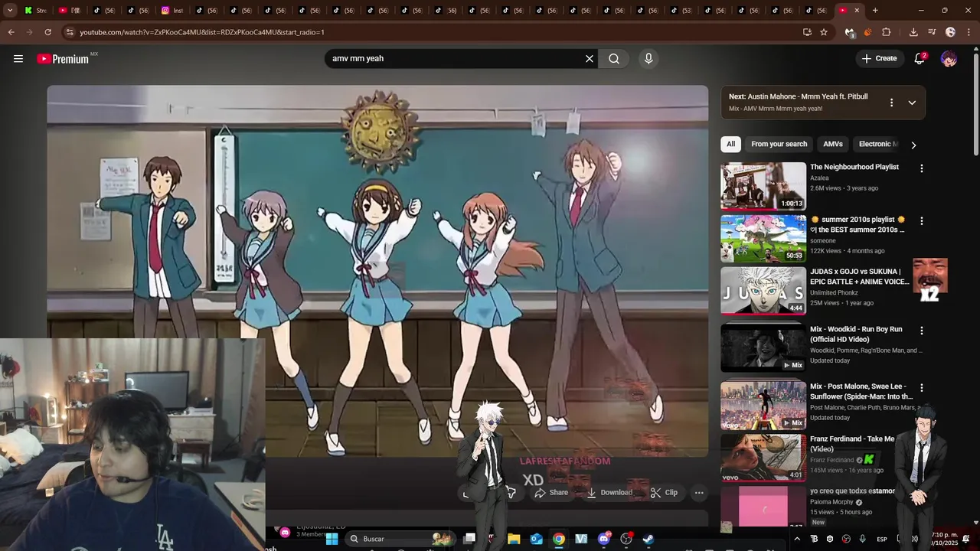Open the Next: Austin Mahone Mmm Yeah link
980x551 pixels.
pos(799,96)
